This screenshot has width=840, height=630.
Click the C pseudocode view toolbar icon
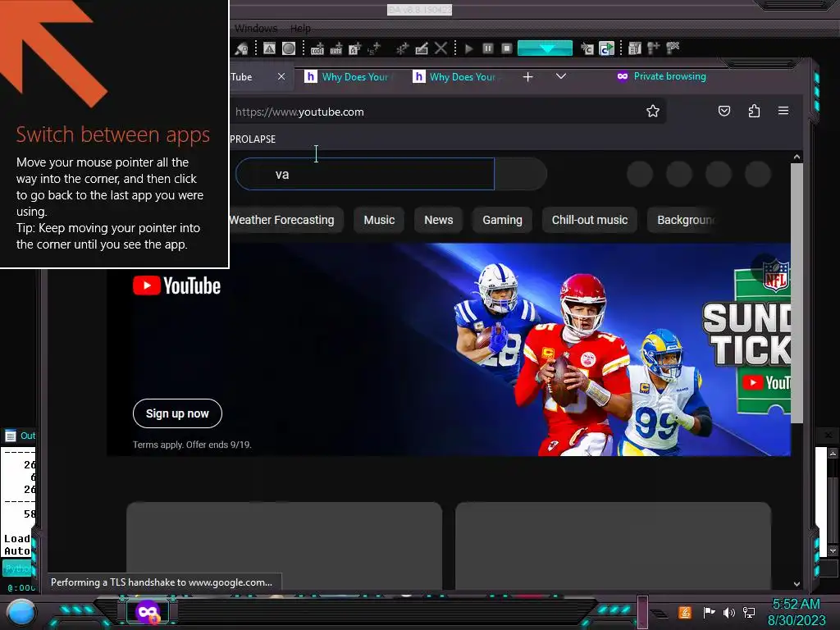coord(587,48)
